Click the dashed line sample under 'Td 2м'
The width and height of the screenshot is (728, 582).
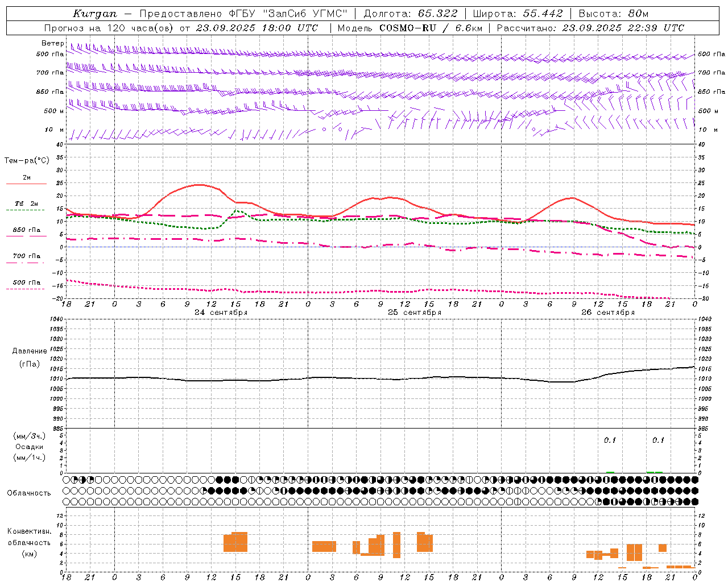pos(26,210)
